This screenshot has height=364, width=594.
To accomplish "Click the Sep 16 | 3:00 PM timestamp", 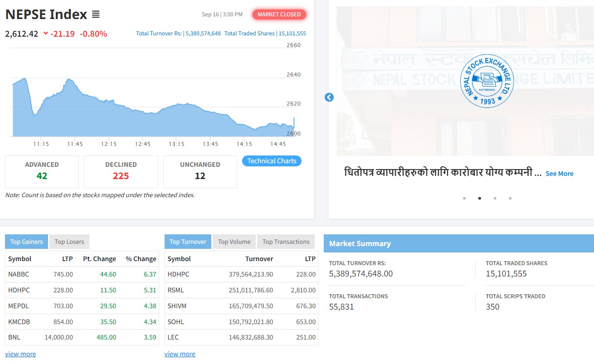I will tap(222, 15).
